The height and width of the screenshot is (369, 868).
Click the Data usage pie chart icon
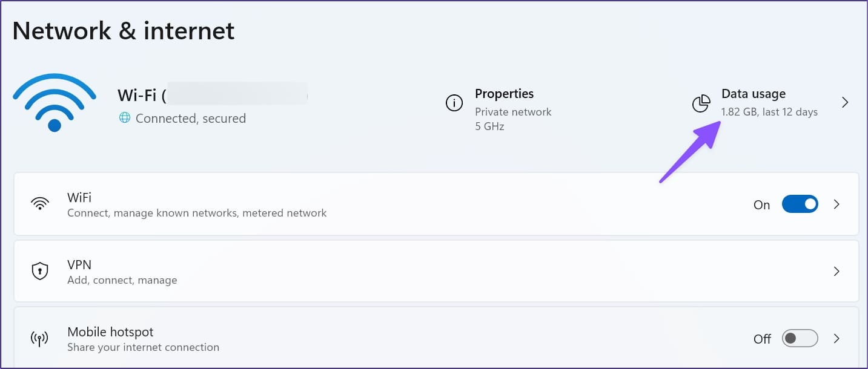701,103
